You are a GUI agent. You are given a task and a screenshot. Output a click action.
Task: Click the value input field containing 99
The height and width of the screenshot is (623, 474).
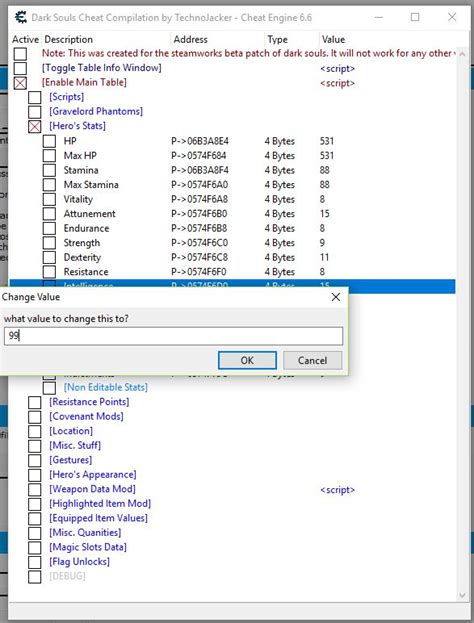pyautogui.click(x=173, y=336)
